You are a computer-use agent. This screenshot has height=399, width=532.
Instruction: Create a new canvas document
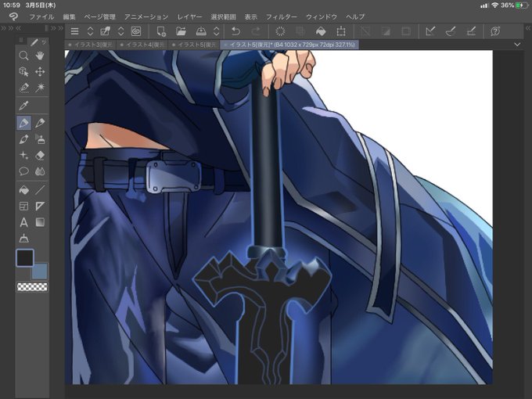point(161,31)
